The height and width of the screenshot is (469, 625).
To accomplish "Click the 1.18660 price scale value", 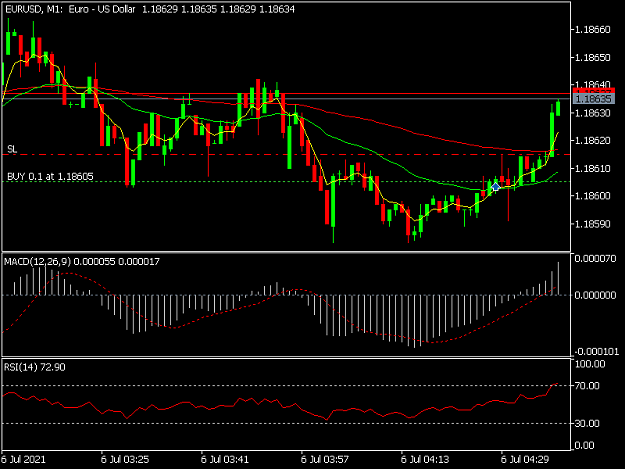I will coord(593,30).
